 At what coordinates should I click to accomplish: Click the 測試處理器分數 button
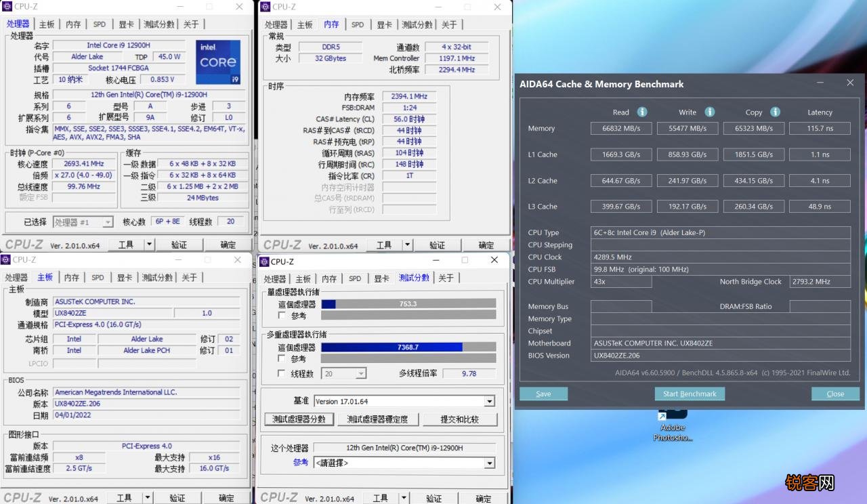(x=299, y=419)
